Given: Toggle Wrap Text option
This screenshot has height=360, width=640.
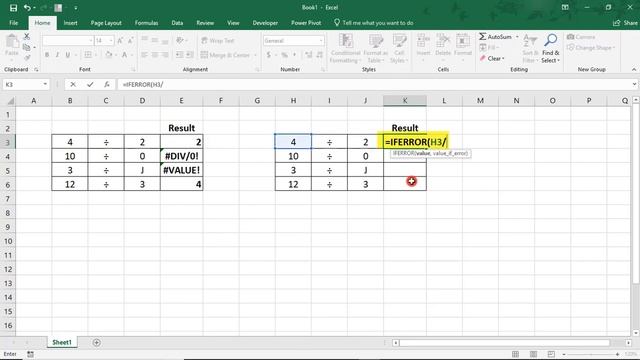Looking at the screenshot, I should tap(218, 40).
